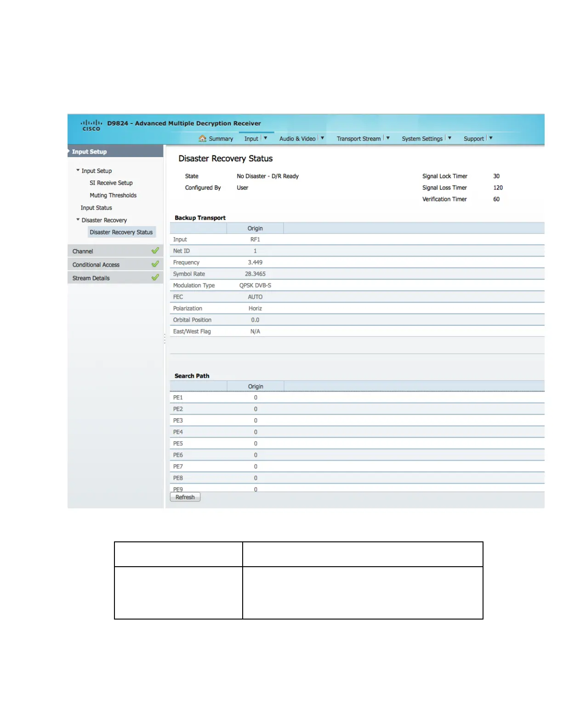Open the Support menu
The width and height of the screenshot is (563, 728).
(x=473, y=139)
